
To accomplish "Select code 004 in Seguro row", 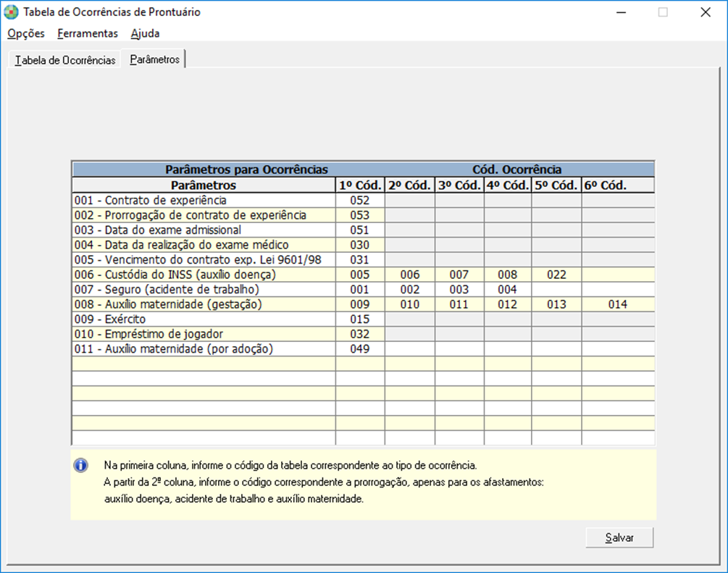I will tap(508, 289).
